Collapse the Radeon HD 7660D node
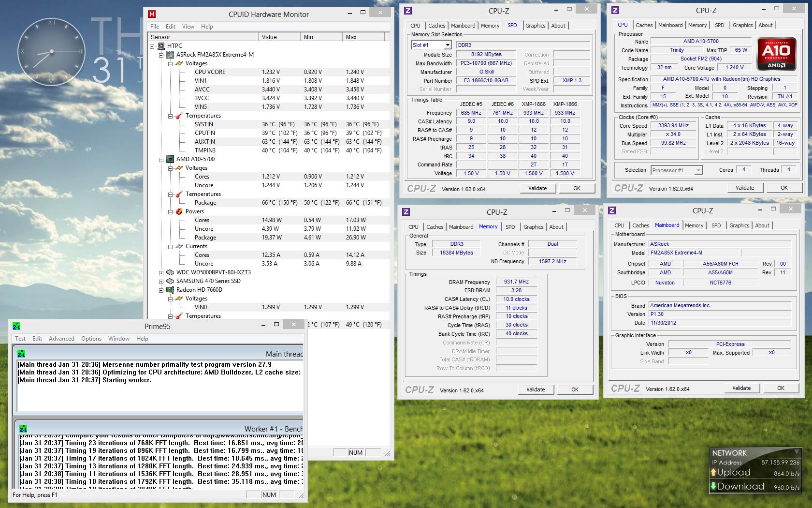Viewport: 812px width, 508px height. [x=161, y=290]
